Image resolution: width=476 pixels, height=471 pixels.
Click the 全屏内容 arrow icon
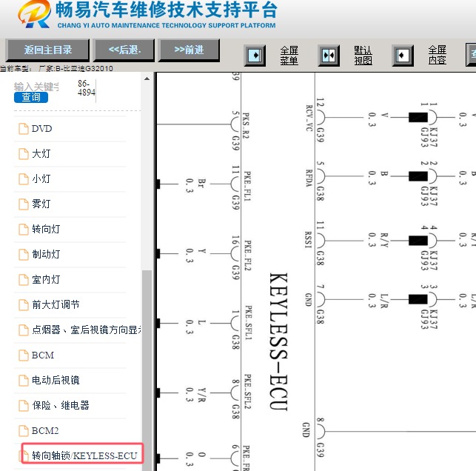click(403, 56)
